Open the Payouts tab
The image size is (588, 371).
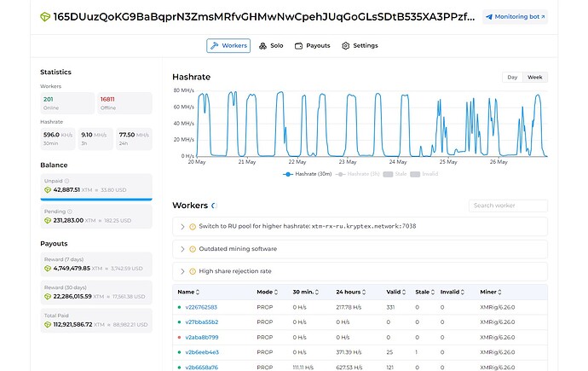coord(313,46)
